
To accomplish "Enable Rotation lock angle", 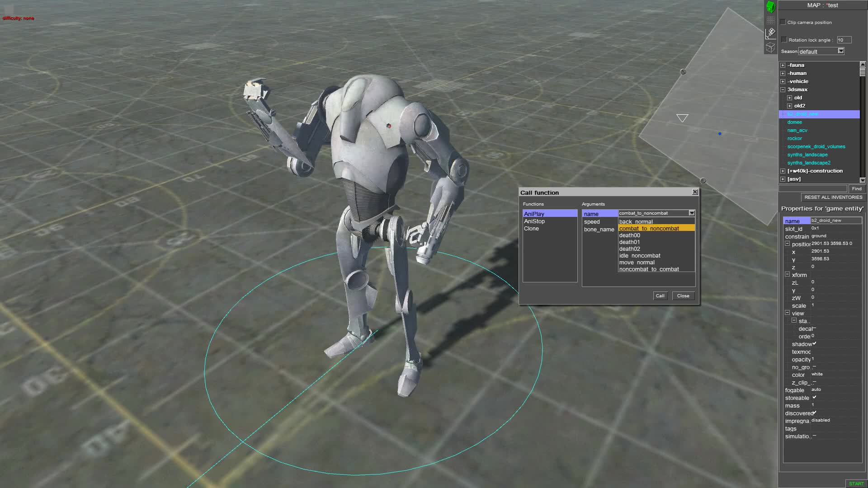I will [x=784, y=39].
